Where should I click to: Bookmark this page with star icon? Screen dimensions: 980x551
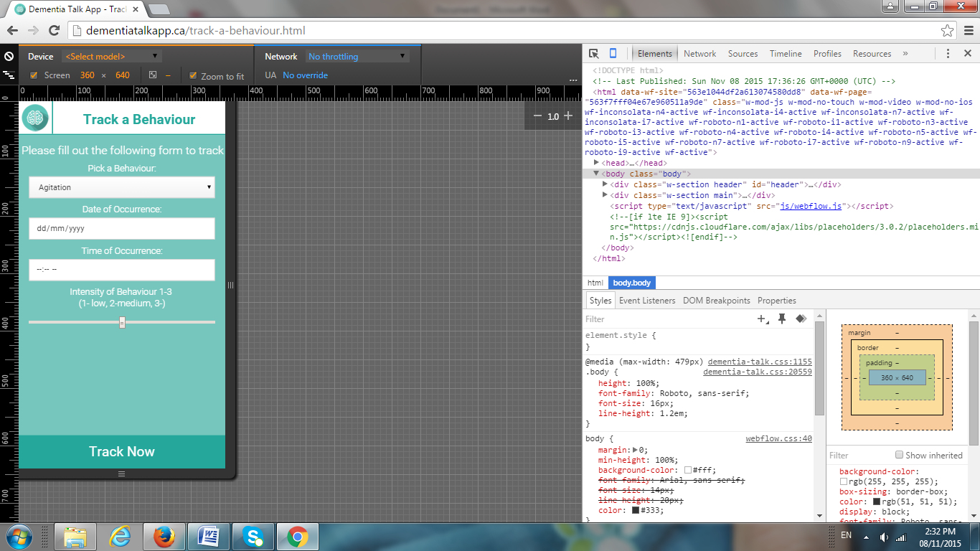click(948, 31)
